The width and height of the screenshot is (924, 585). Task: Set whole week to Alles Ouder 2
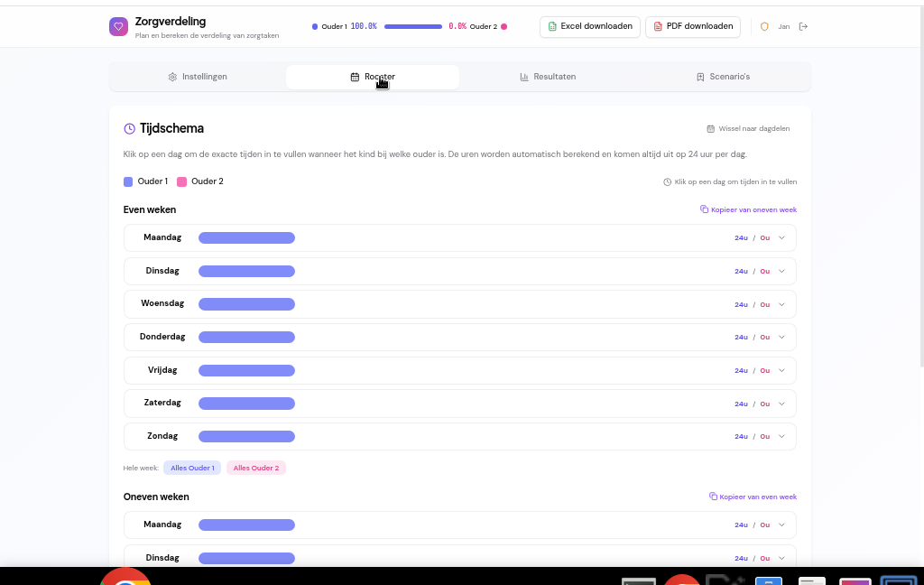[x=256, y=468]
